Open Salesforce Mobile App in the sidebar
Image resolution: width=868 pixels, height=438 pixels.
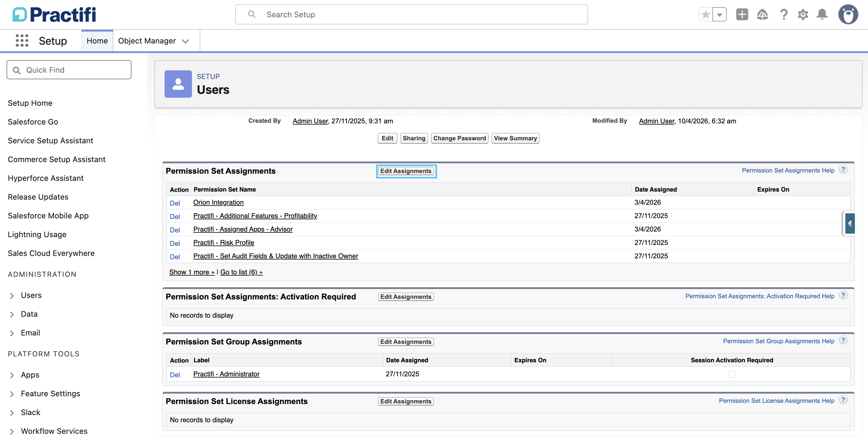tap(48, 216)
